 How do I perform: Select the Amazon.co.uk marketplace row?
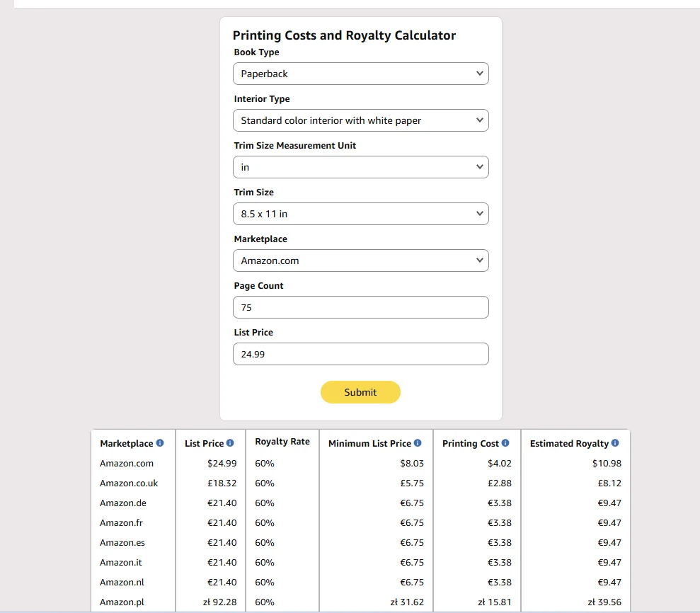360,483
